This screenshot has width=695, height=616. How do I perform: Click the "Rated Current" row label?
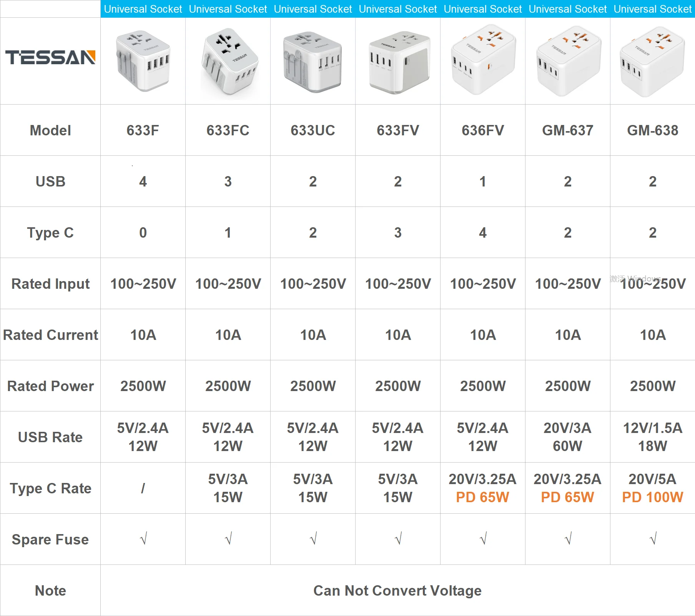click(x=50, y=335)
